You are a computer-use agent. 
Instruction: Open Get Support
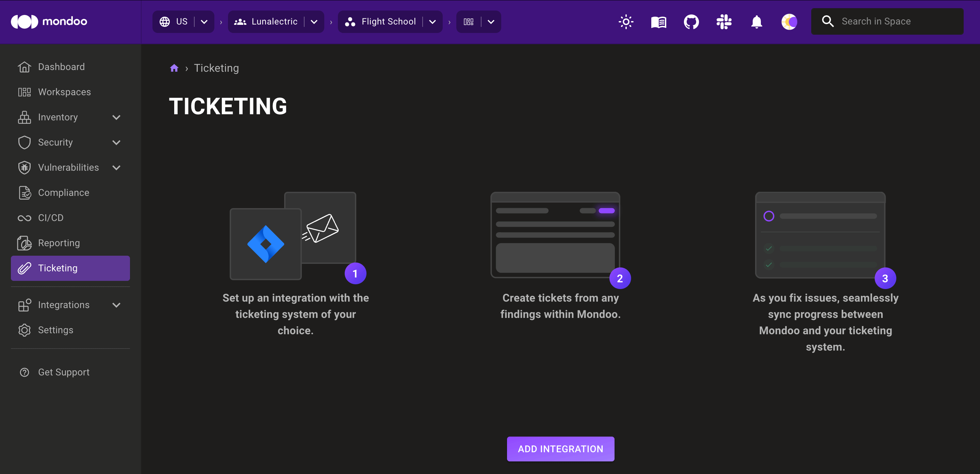tap(64, 372)
